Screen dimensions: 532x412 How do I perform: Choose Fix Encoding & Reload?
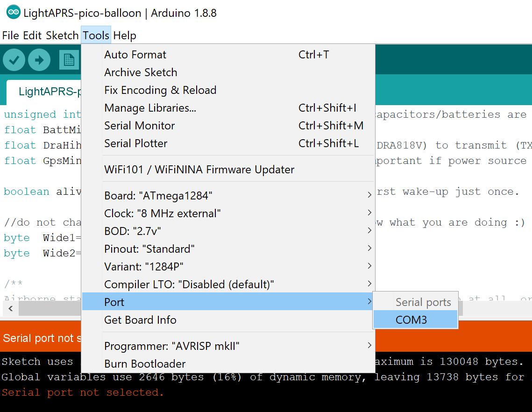(x=228, y=90)
